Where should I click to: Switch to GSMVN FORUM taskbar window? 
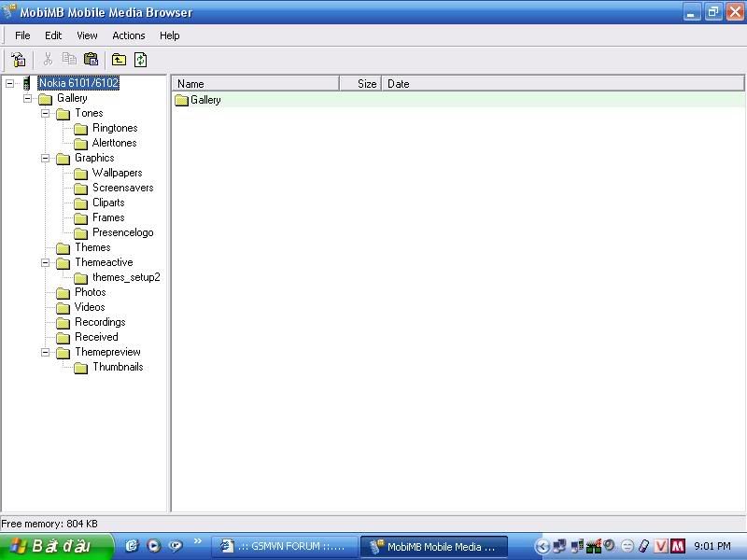[x=284, y=546]
